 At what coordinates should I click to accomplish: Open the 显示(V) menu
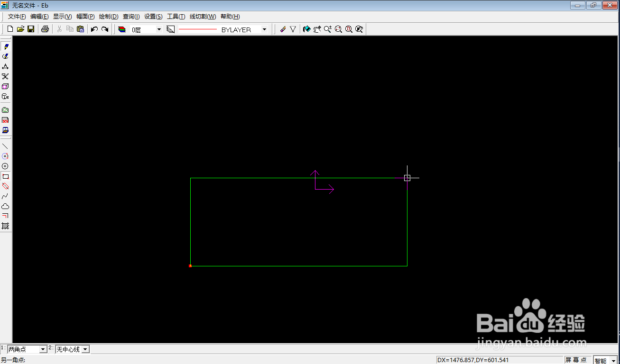pyautogui.click(x=62, y=17)
